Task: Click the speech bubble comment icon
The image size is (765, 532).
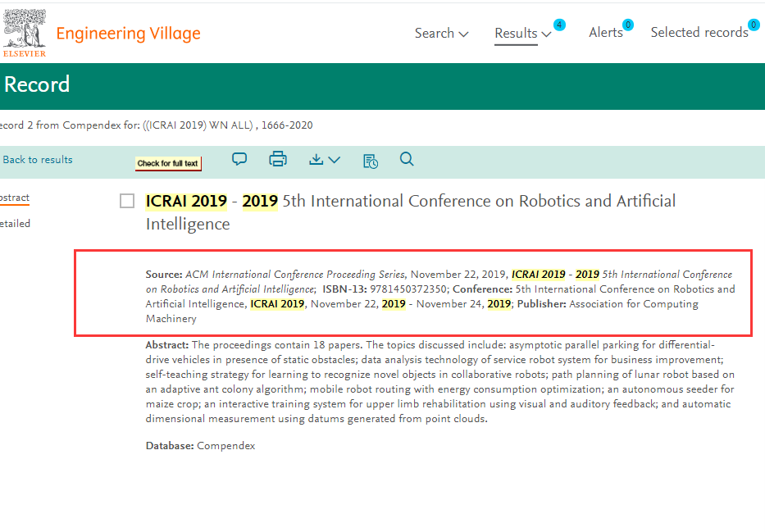Action: coord(239,160)
